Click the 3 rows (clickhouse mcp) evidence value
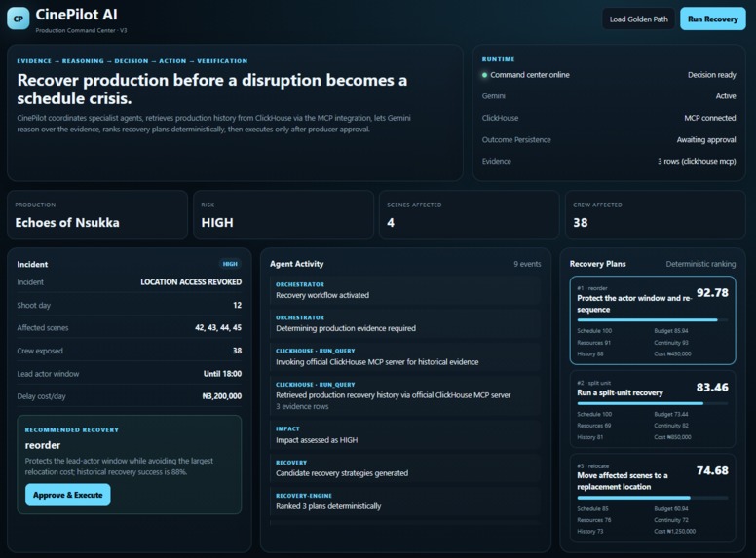Image resolution: width=756 pixels, height=558 pixels. point(697,162)
